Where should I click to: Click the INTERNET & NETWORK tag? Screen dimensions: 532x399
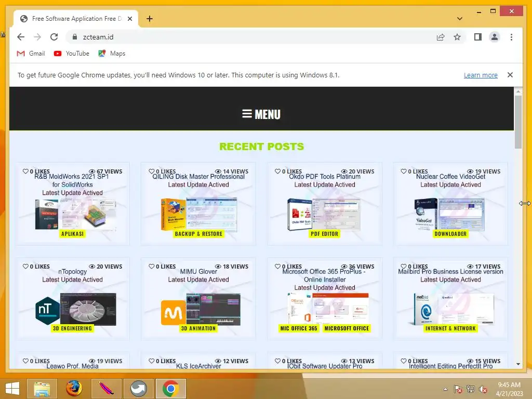pos(450,328)
